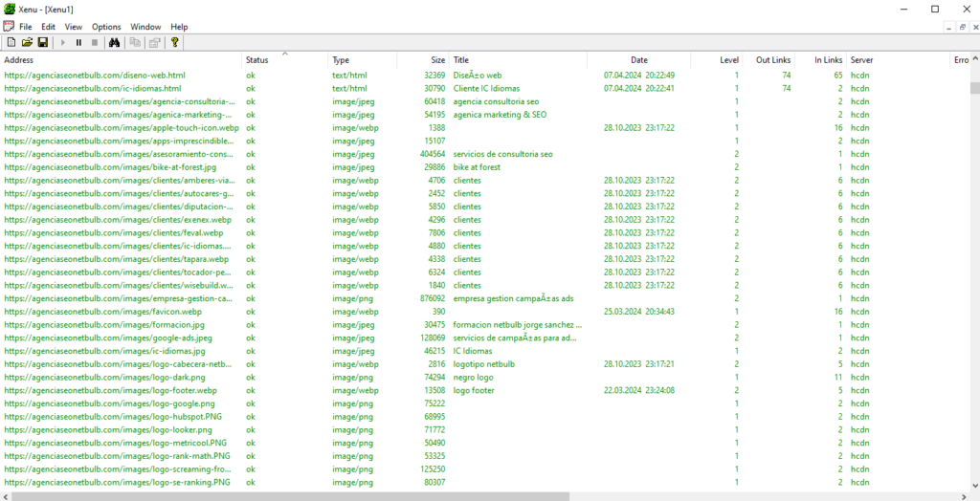The width and height of the screenshot is (980, 501).
Task: Sort by the Status column header
Action: pyautogui.click(x=256, y=60)
